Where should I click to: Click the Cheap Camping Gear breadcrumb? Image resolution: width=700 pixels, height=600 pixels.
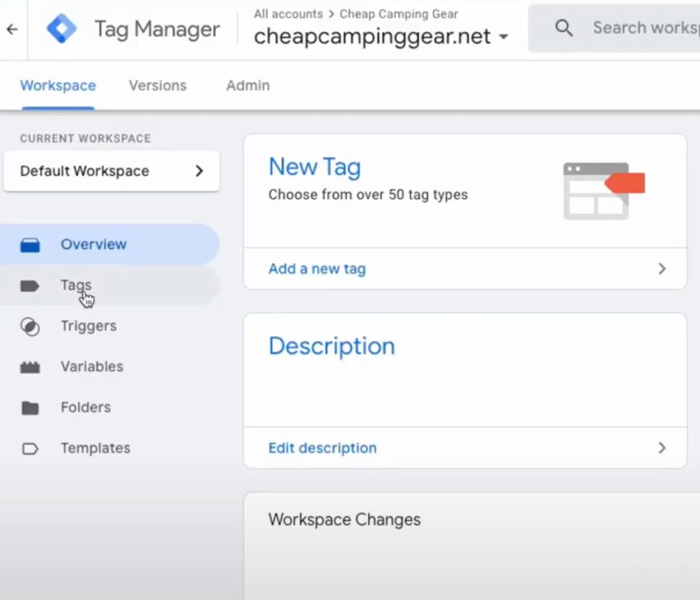399,14
